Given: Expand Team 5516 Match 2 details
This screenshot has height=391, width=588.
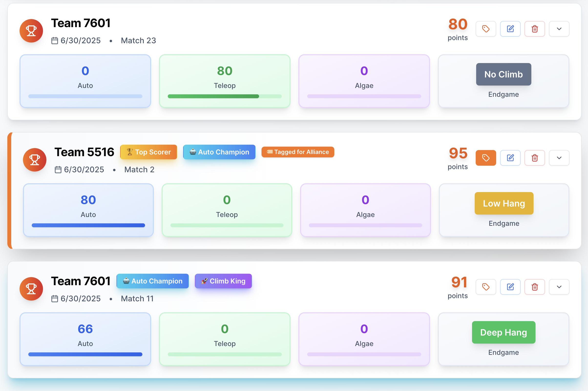Looking at the screenshot, I should pos(559,158).
